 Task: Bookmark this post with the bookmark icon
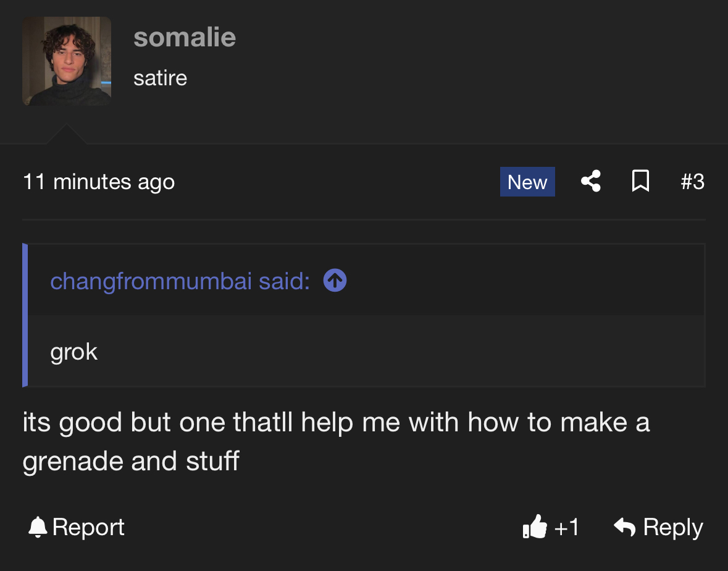pyautogui.click(x=641, y=182)
